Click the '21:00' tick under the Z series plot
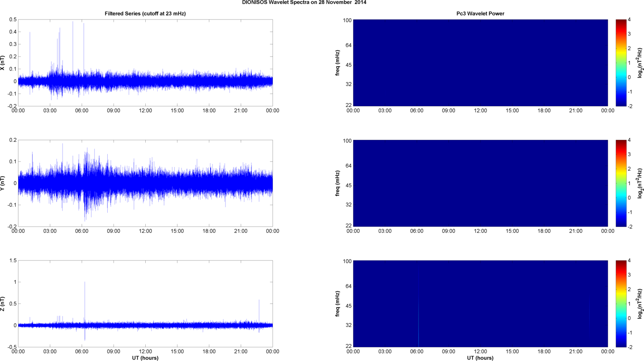This screenshot has width=644, height=361. pyautogui.click(x=241, y=352)
